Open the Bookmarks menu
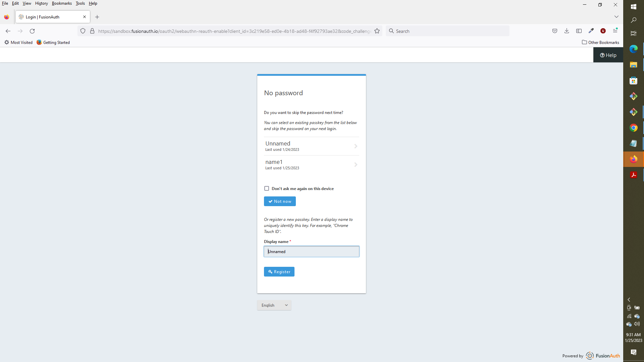644x362 pixels. (62, 3)
